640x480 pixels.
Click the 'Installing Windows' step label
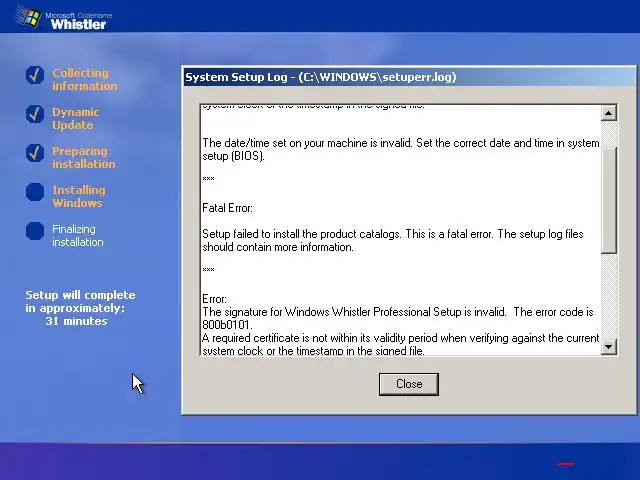coord(79,196)
